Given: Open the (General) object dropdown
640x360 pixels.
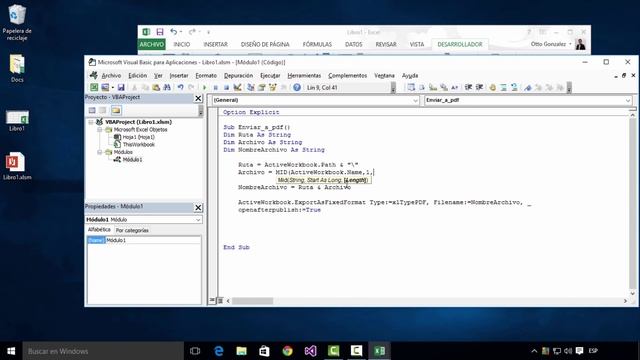Looking at the screenshot, I should 415,100.
